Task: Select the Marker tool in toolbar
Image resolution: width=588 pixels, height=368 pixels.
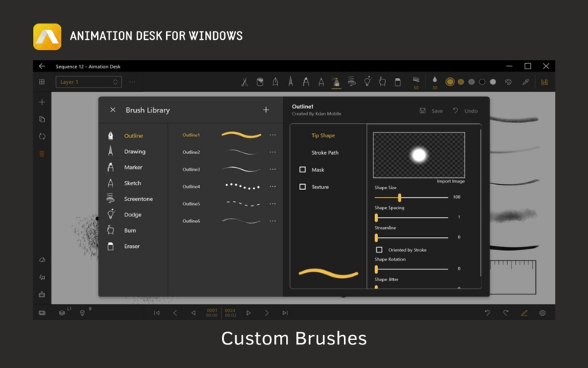Action: pyautogui.click(x=306, y=82)
